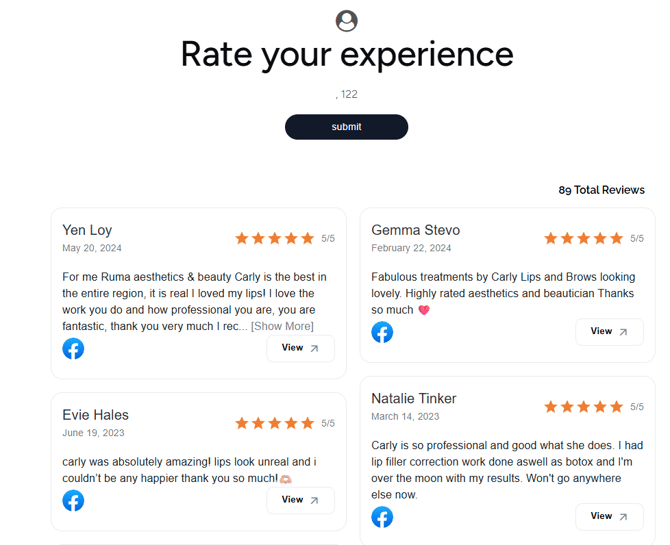Viewport: 670px width, 545px height.
Task: Select reviewer name Gemma Stevo
Action: point(415,230)
